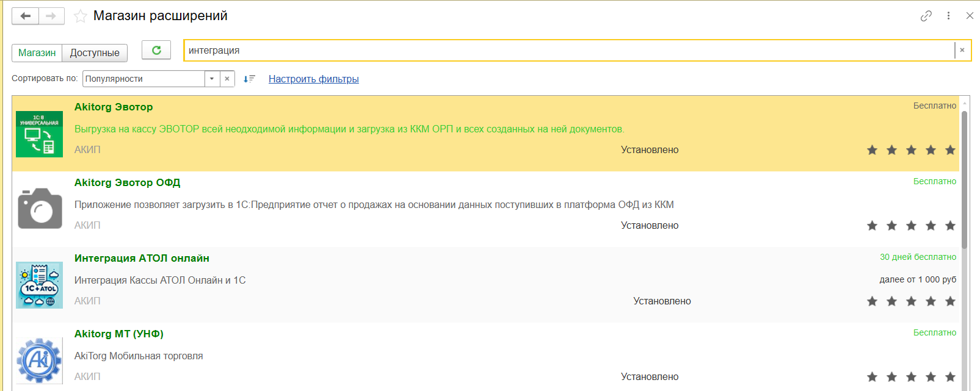Click the АКИП author under Akitorg МТ (УНФ)
980x391 pixels.
(x=87, y=377)
